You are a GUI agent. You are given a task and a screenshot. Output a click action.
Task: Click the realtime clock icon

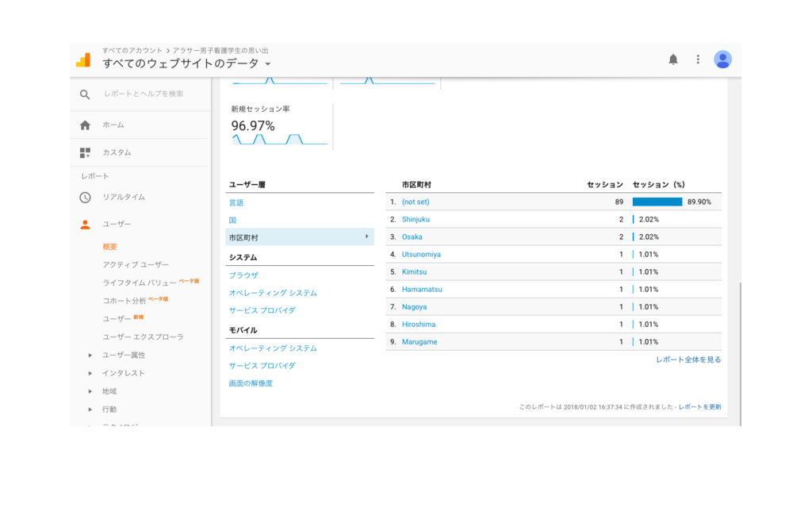pos(85,198)
